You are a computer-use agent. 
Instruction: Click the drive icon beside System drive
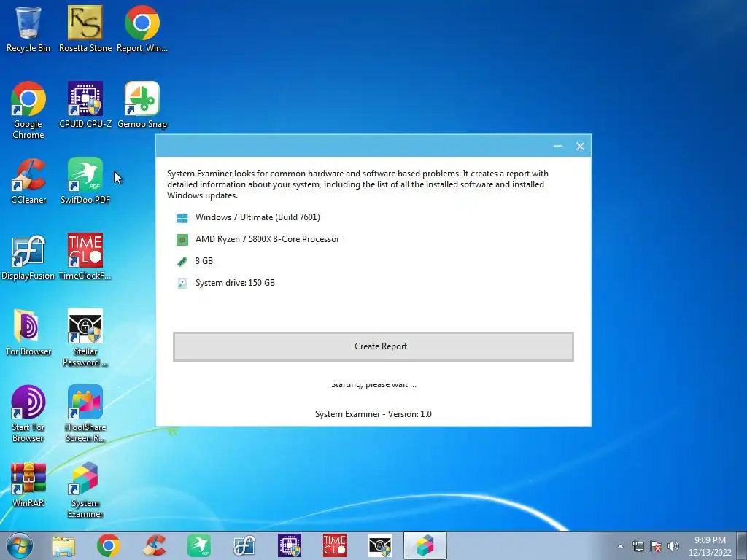point(182,284)
